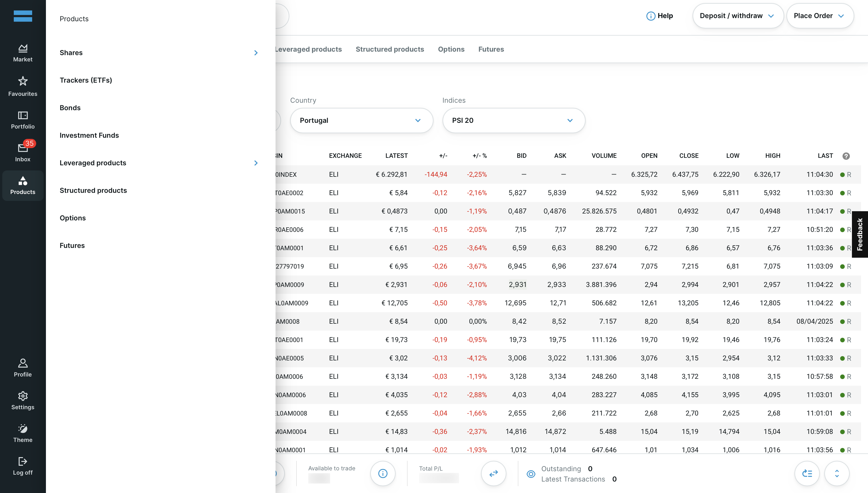Click the table column help question mark
Viewport: 868px width, 493px height.
pyautogui.click(x=846, y=156)
